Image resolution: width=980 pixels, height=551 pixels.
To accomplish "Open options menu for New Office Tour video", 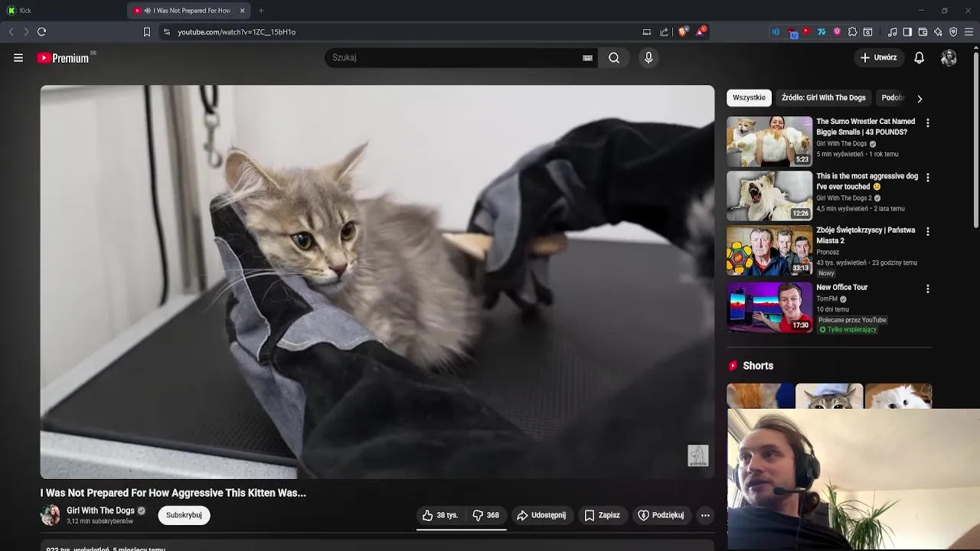I will [x=927, y=289].
